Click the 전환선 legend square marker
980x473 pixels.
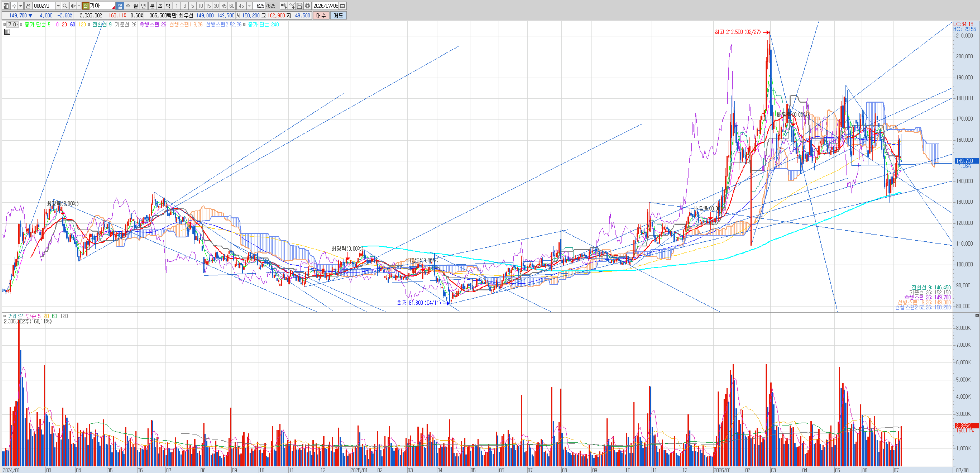click(x=89, y=24)
